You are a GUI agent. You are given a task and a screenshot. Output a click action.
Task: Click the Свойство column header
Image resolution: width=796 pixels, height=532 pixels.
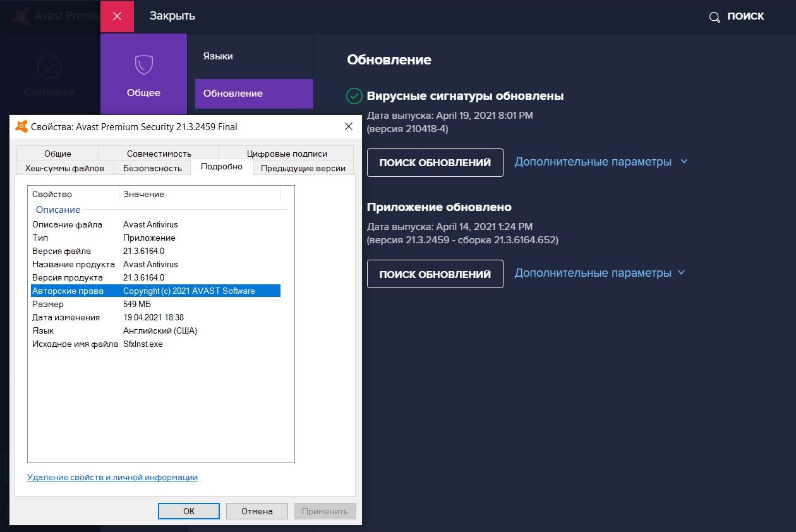74,194
